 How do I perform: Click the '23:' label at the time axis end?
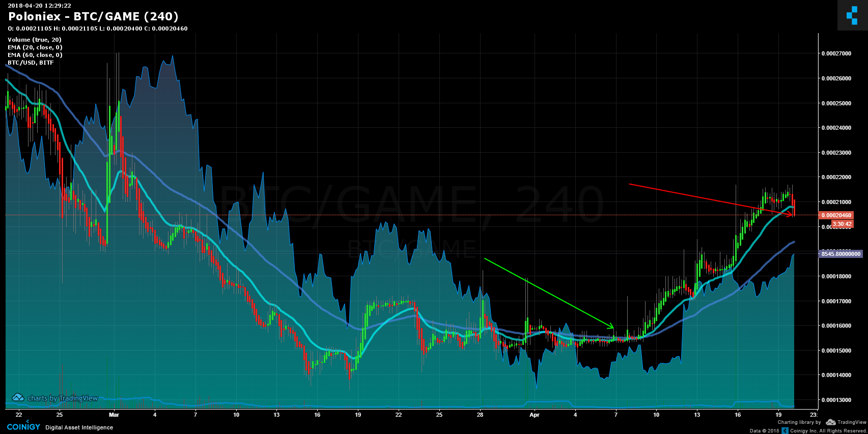tap(814, 415)
